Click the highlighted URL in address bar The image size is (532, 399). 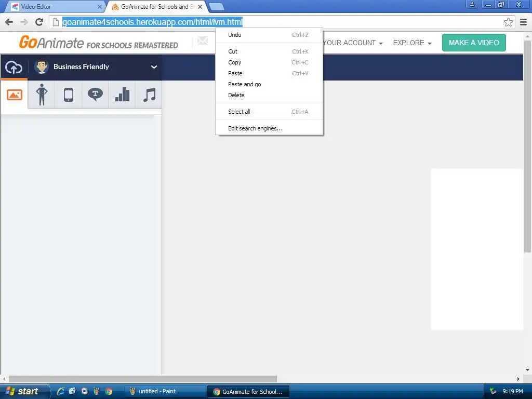(x=152, y=22)
